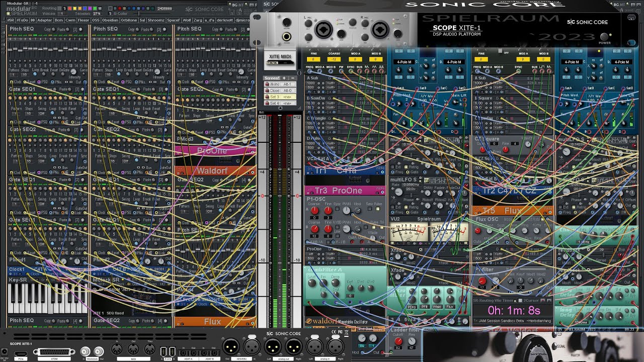
Task: Click the COARSE value showing -12
Action: (335, 59)
